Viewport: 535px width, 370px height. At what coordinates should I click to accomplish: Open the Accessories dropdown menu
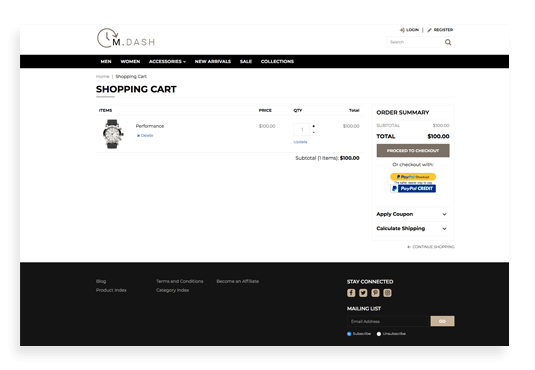(x=167, y=61)
